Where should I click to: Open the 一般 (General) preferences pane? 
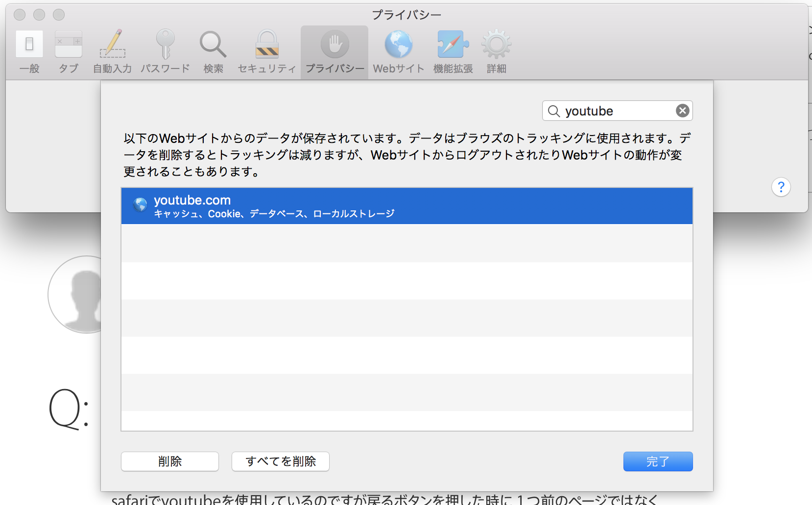pyautogui.click(x=29, y=51)
